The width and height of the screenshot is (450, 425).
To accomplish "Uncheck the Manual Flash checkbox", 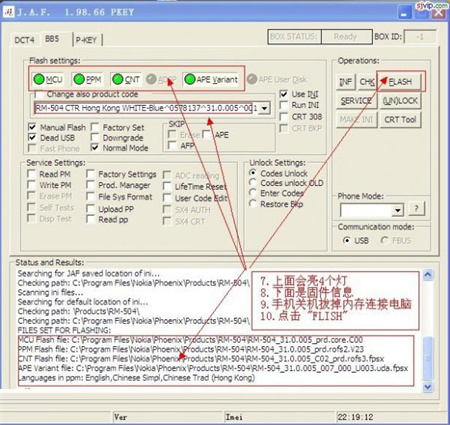I will (x=32, y=127).
